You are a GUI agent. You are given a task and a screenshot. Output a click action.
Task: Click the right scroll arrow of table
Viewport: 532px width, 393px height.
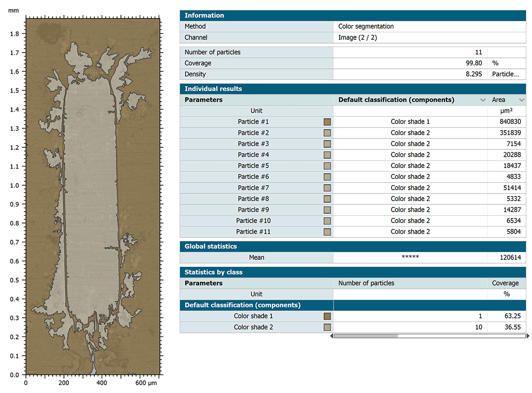click(x=528, y=336)
